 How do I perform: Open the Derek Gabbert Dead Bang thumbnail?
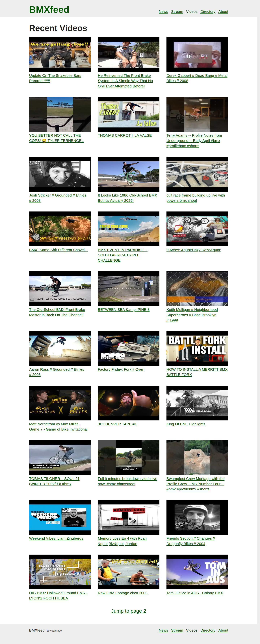pos(197,54)
